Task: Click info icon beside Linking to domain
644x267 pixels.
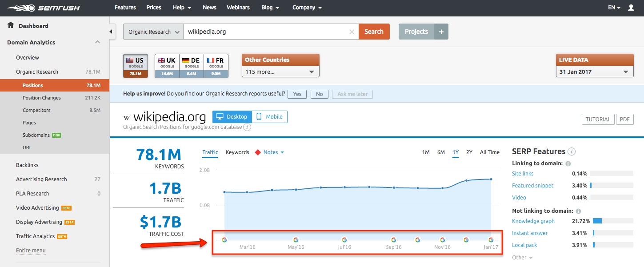Action: [568, 163]
